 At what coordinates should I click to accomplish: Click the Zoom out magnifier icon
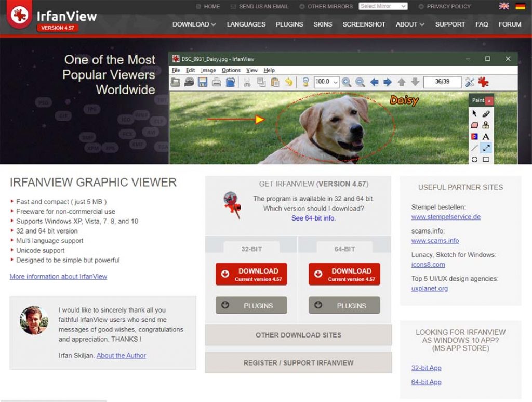tap(360, 82)
